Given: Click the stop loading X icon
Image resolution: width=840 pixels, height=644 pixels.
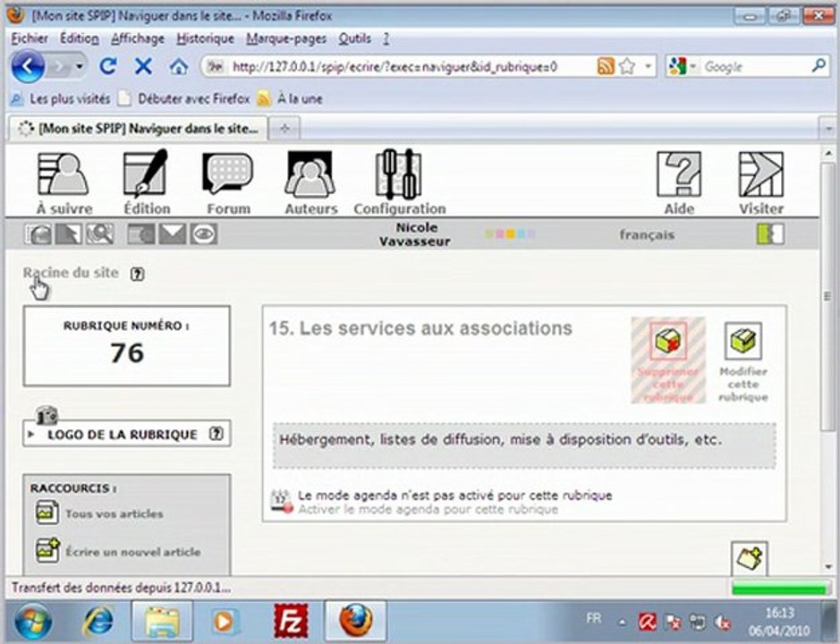Looking at the screenshot, I should [143, 67].
